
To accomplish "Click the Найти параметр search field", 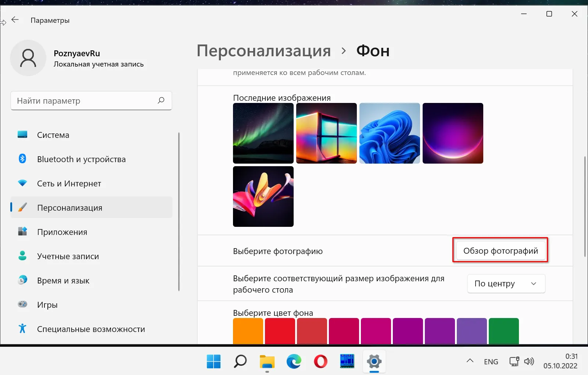I will [x=85, y=101].
